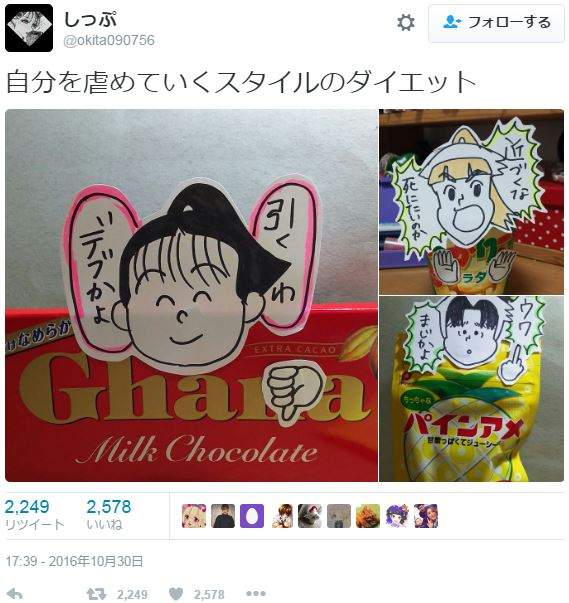569x603 pixels.
Task: Click the purple-haired anime liker avatar
Action: pos(397,516)
